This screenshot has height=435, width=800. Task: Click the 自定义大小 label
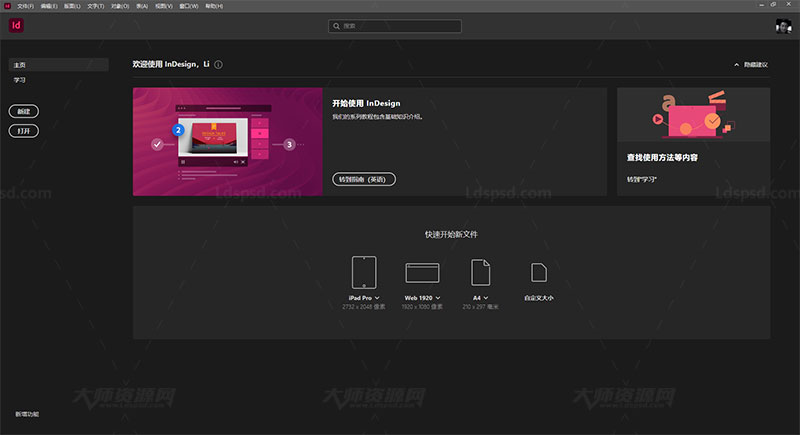[x=539, y=298]
